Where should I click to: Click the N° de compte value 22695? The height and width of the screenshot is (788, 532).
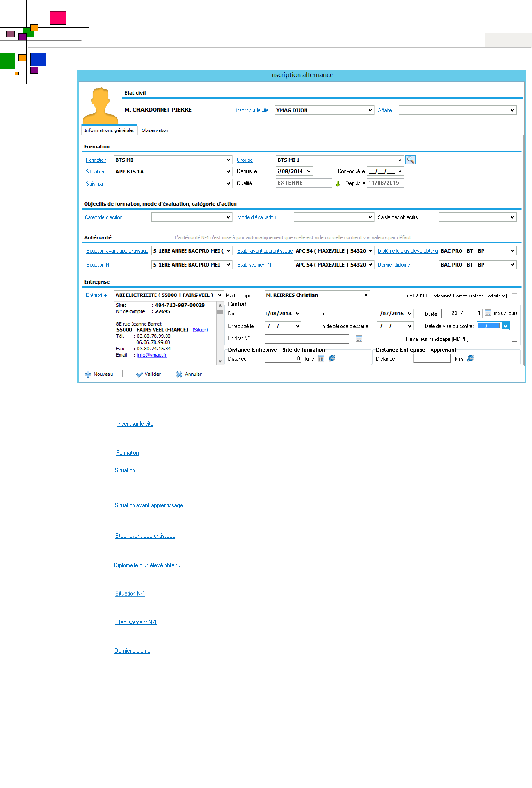tap(163, 311)
